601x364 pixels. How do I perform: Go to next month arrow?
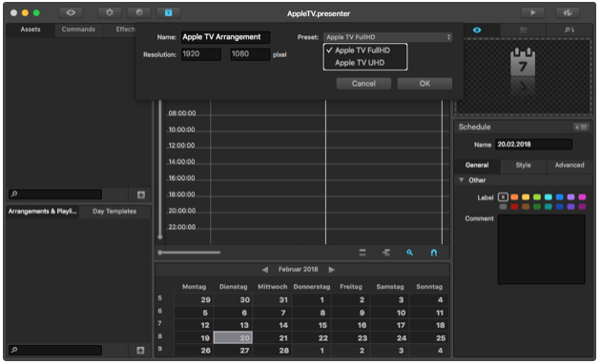(x=332, y=270)
